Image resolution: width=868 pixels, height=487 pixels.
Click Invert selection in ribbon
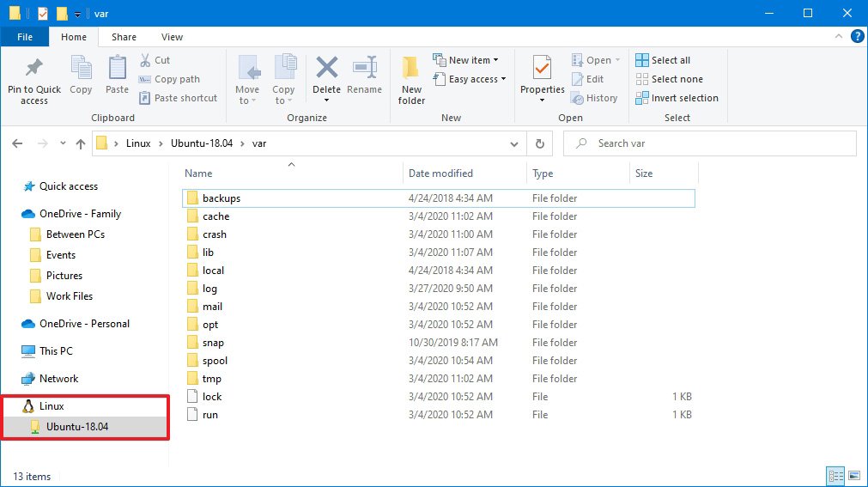pos(677,98)
